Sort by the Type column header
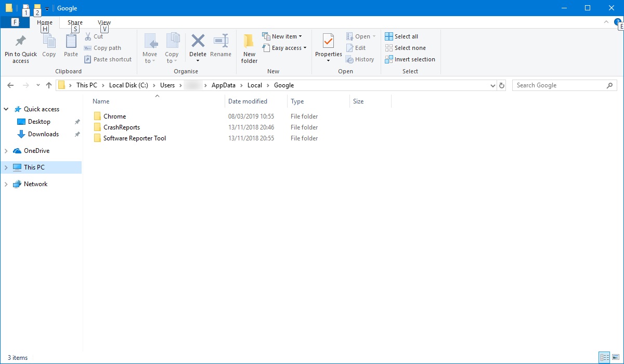 318,101
